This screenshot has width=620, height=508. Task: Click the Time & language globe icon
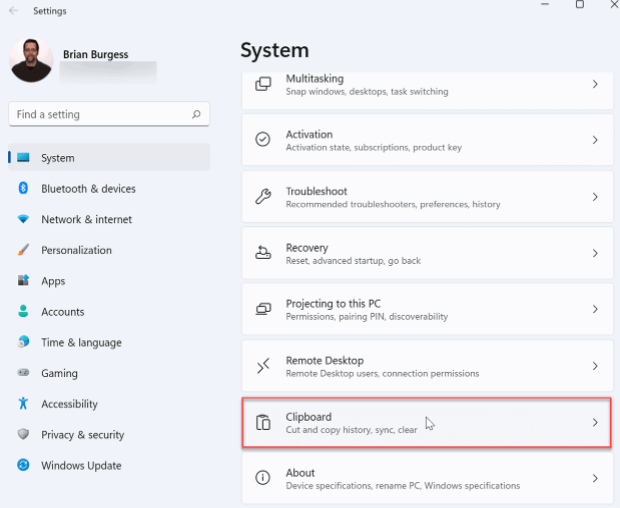tap(23, 342)
